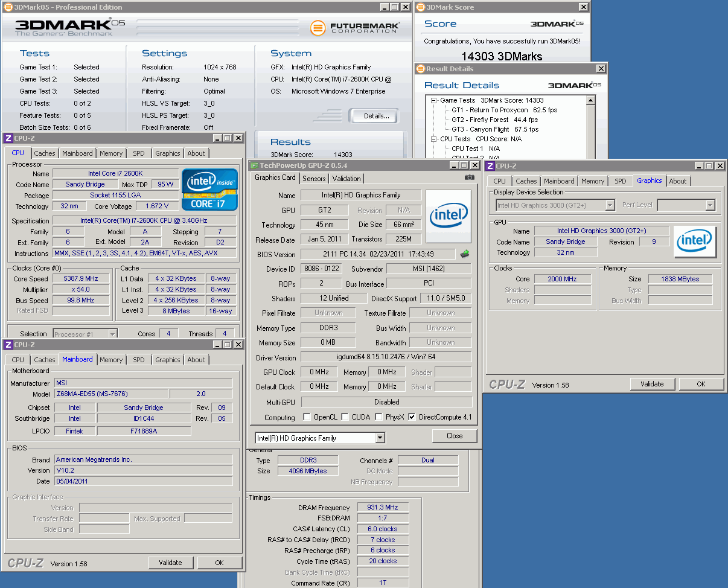Click OK in Mainboard CPU-Z window
This screenshot has width=728, height=588.
click(x=219, y=563)
